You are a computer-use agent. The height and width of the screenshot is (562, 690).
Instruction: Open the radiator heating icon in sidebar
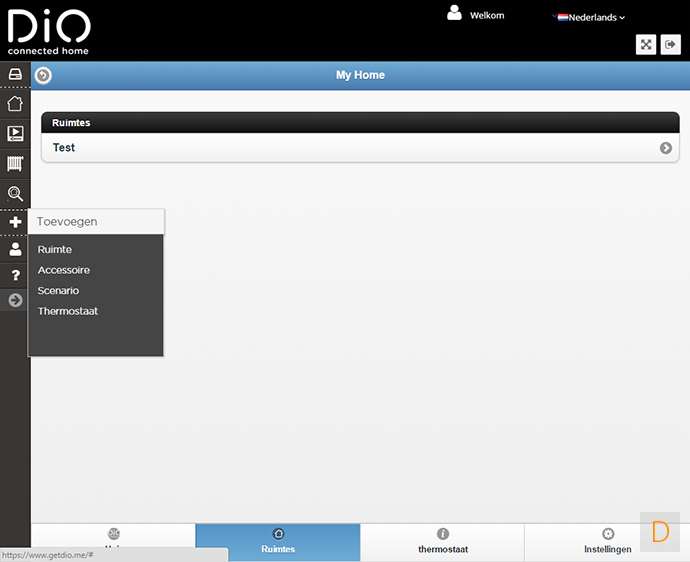pyautogui.click(x=15, y=164)
